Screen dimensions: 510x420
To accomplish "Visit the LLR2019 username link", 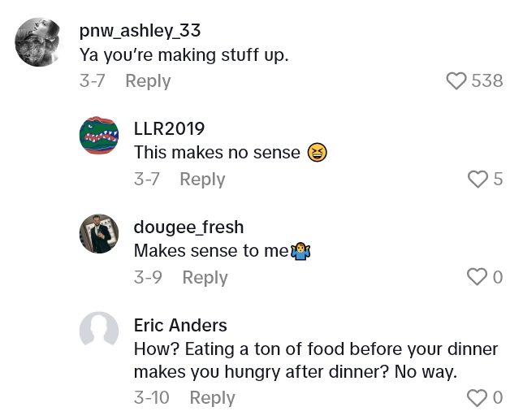I will point(169,128).
